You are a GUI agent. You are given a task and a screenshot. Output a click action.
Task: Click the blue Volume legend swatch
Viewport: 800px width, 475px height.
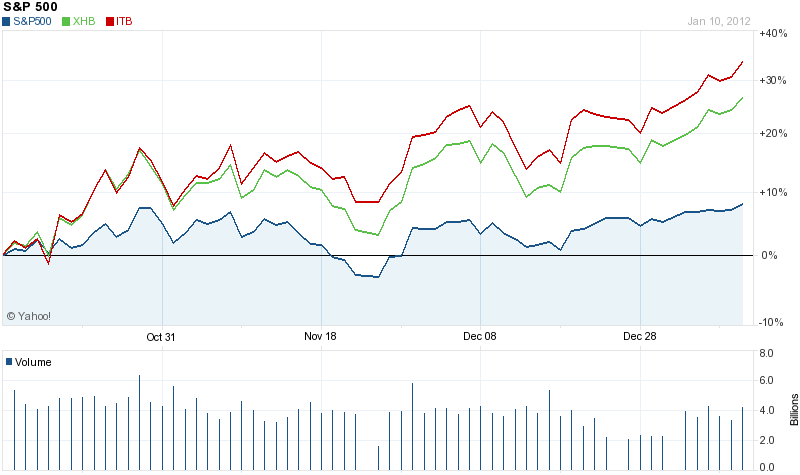click(x=9, y=362)
